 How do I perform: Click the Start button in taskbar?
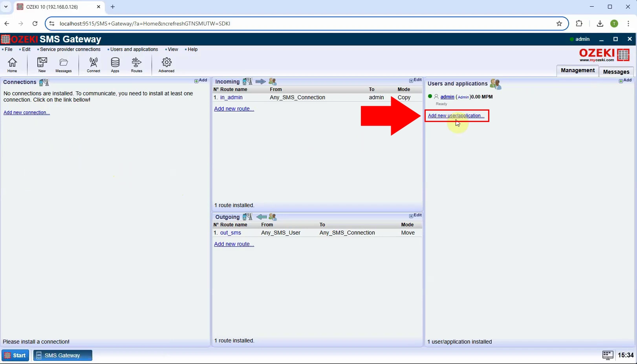15,355
